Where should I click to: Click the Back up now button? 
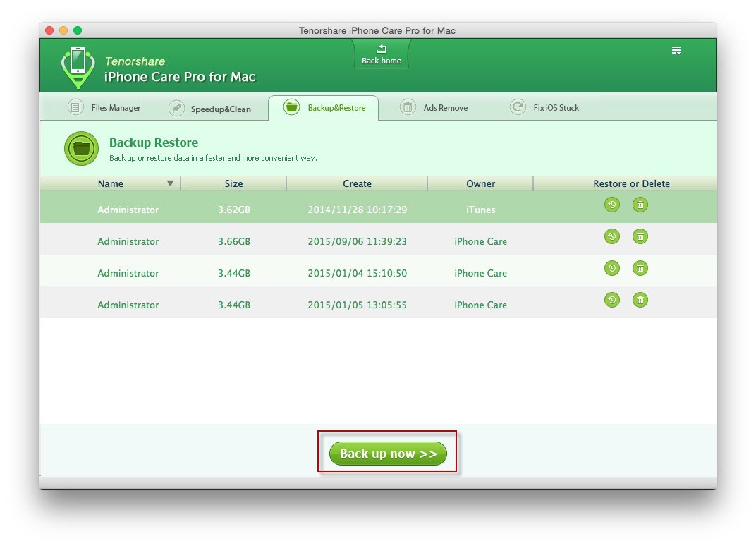(388, 454)
